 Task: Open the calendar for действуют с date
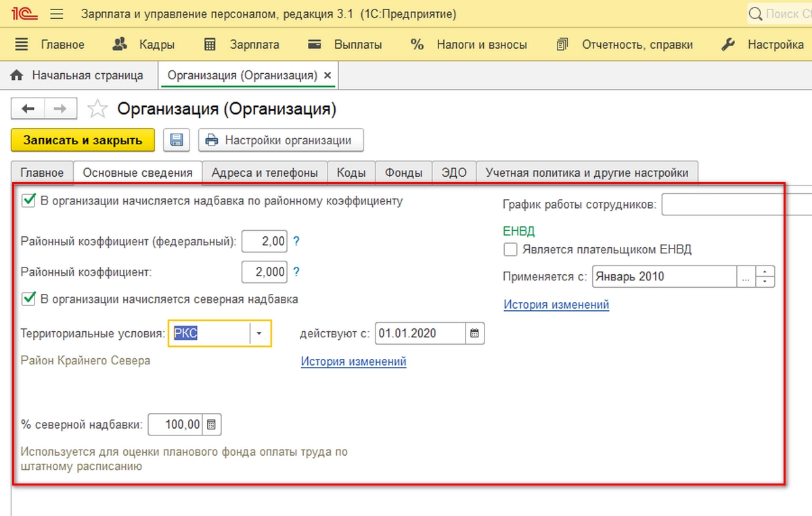pos(475,333)
